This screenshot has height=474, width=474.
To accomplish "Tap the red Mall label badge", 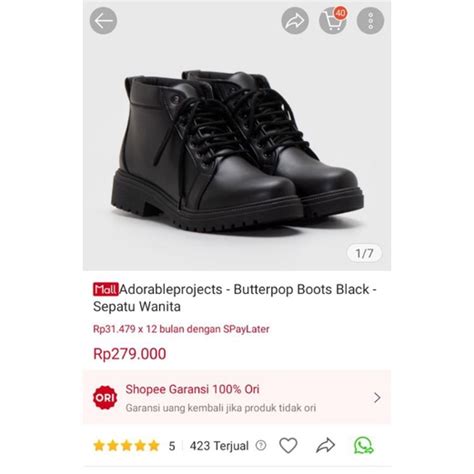I will click(106, 289).
